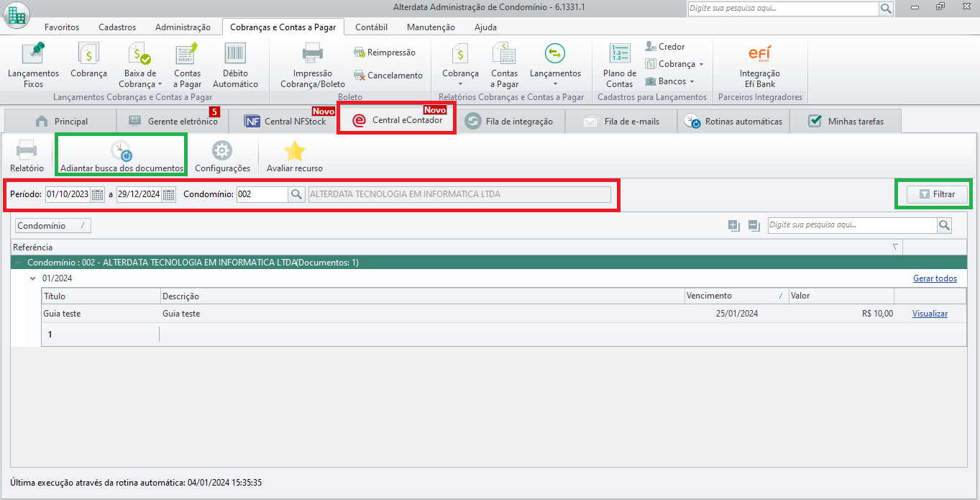
Task: Open Referência column filter icon
Action: (x=895, y=247)
